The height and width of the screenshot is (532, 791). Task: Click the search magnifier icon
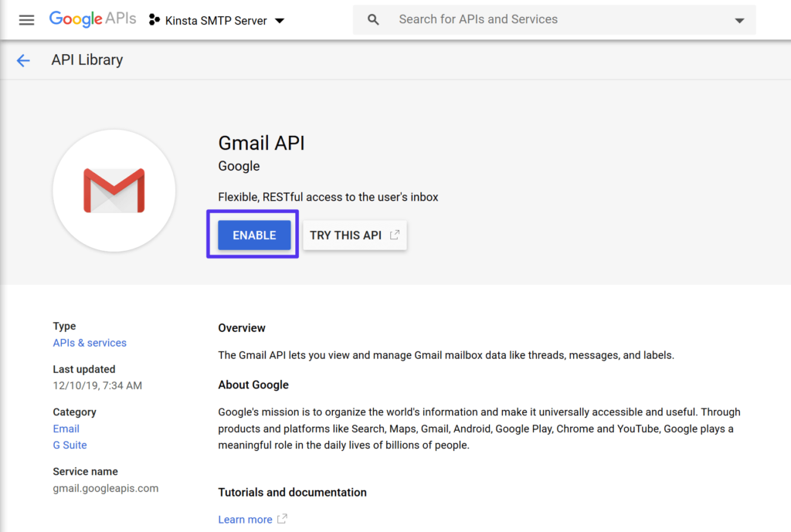coord(373,19)
